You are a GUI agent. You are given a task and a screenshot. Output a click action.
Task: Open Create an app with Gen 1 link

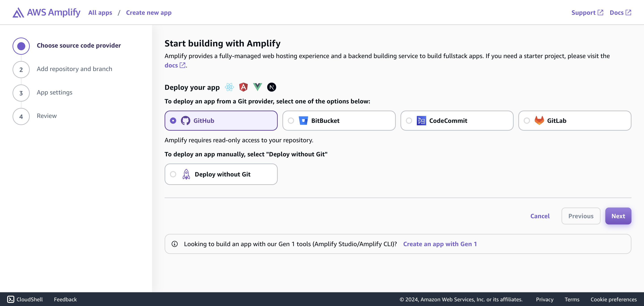440,244
